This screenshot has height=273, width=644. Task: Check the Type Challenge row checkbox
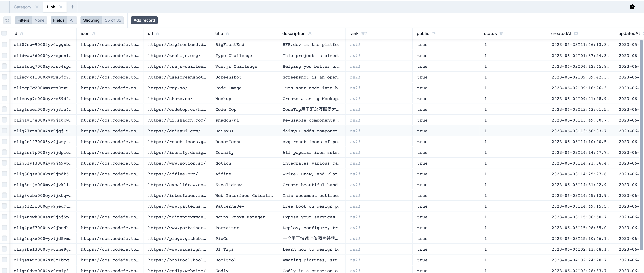[4, 55]
